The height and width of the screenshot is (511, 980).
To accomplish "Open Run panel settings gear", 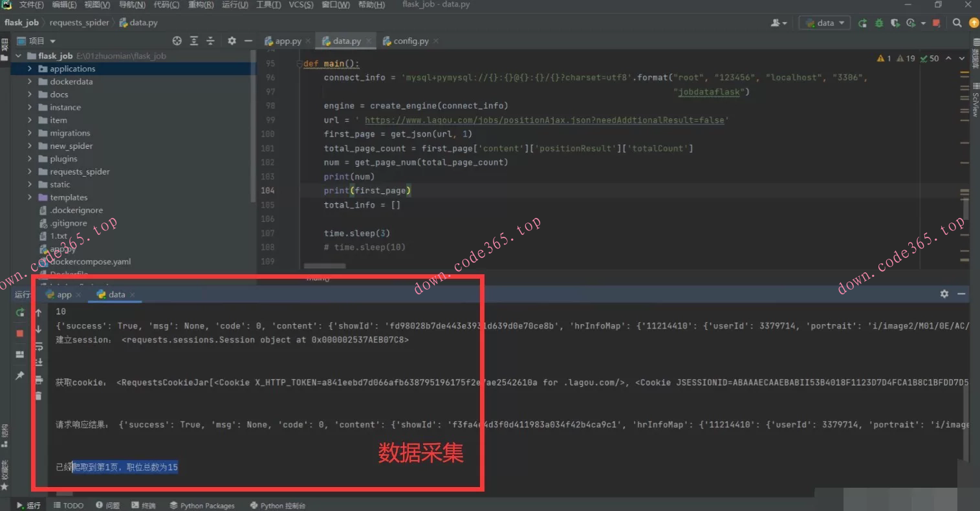I will pyautogui.click(x=944, y=294).
